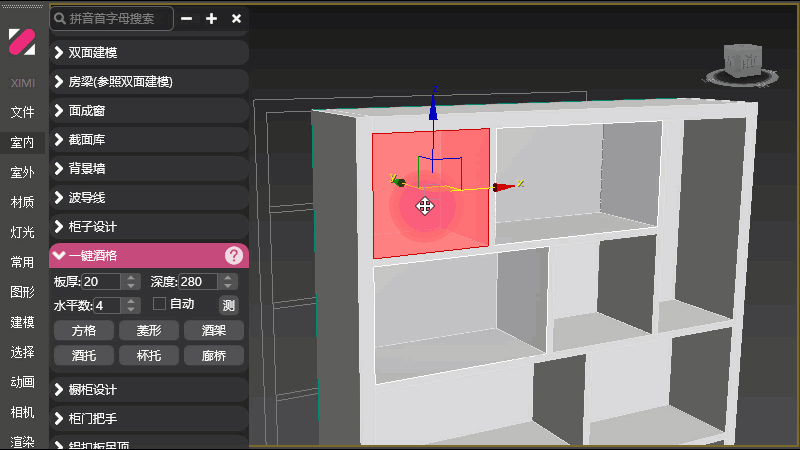Screen dimensions: 800x450
Task: Click the minus collapse-all icon
Action: coord(187,19)
